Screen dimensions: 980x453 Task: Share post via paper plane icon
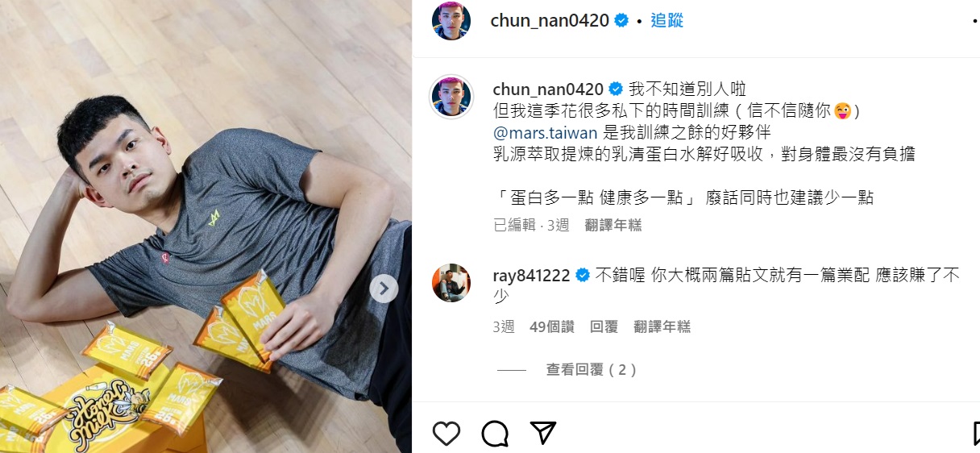[543, 434]
